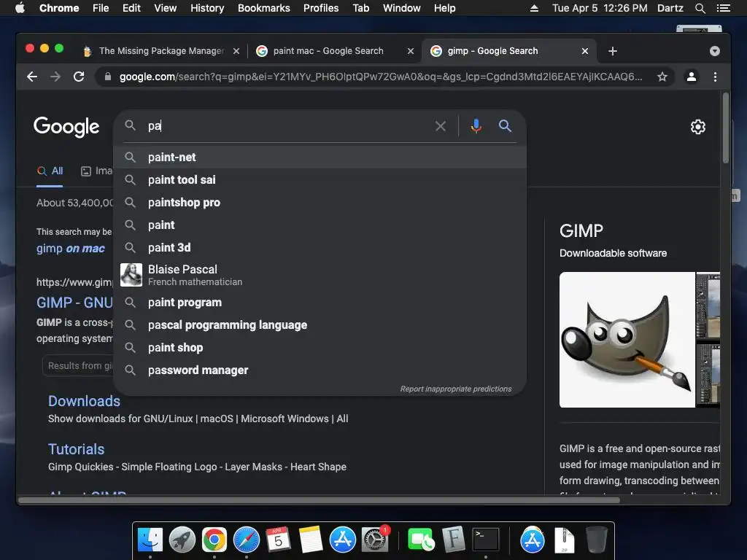Choose the paint tool sai suggestion
The height and width of the screenshot is (560, 747).
[x=320, y=179]
